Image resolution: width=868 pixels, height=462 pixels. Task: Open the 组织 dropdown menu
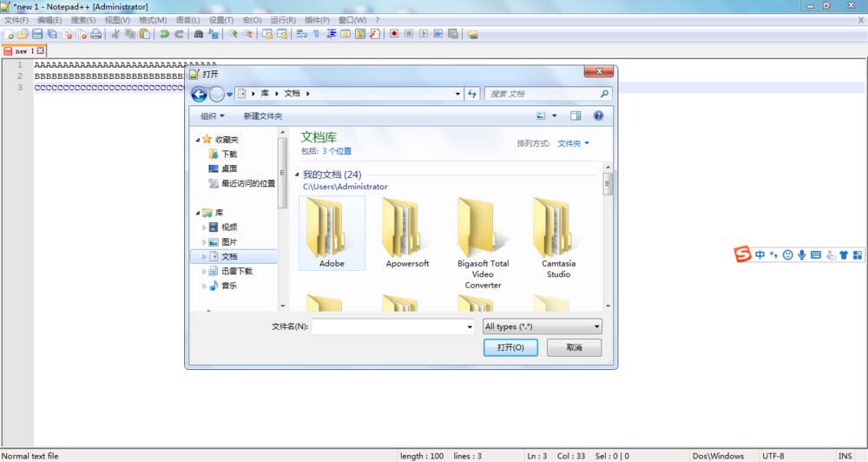coord(213,115)
